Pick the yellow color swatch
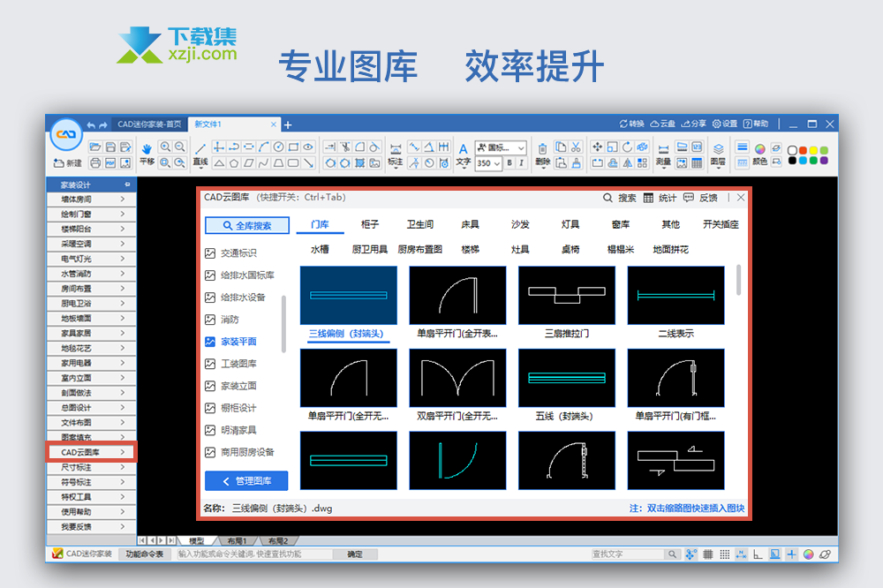 pyautogui.click(x=814, y=150)
